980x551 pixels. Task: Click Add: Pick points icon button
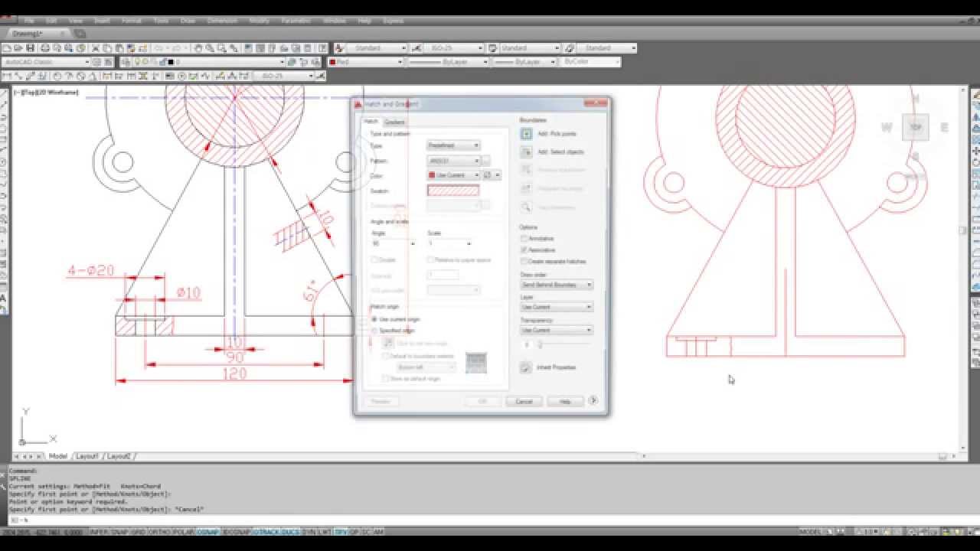coord(527,134)
